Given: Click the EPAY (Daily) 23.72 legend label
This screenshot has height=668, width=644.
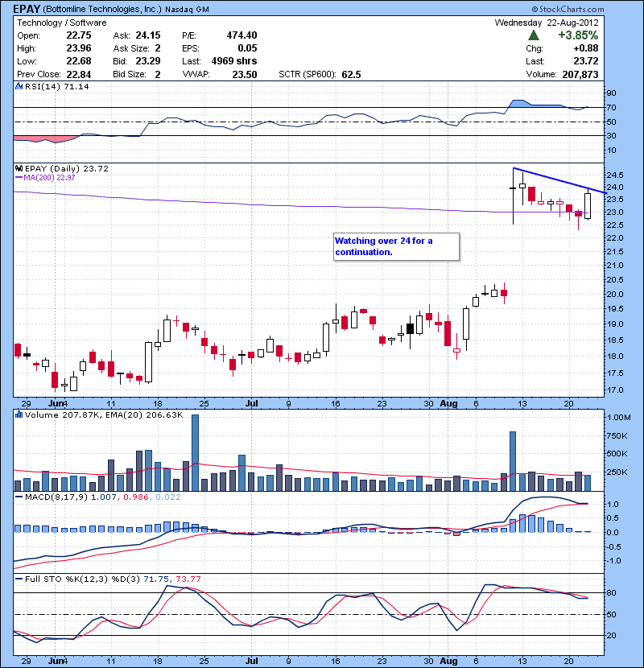Looking at the screenshot, I should tap(67, 169).
